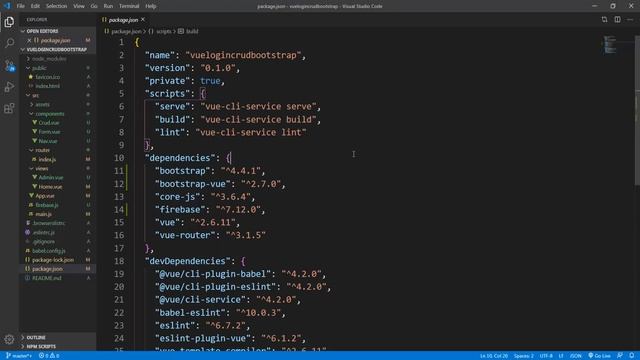Open the File menu

(21, 6)
